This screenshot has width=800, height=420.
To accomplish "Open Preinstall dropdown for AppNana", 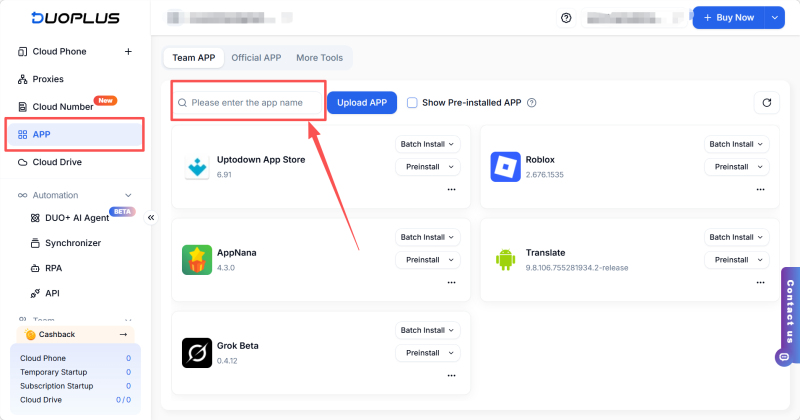I will click(x=427, y=260).
